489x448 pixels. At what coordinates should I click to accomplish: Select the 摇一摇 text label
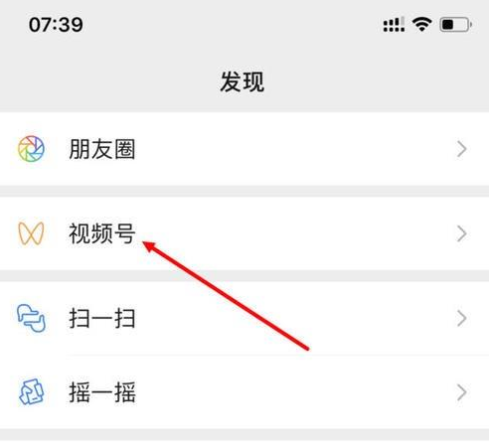[x=102, y=392]
